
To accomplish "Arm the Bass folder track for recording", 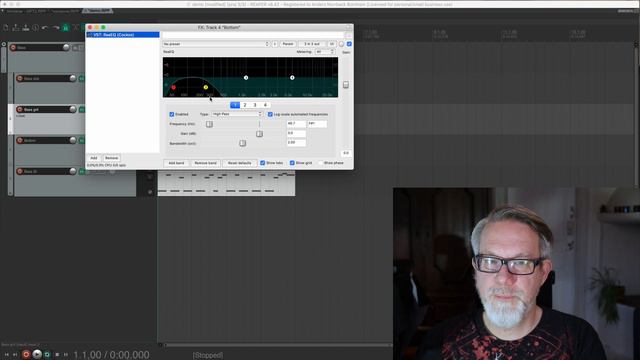I will click(13, 47).
